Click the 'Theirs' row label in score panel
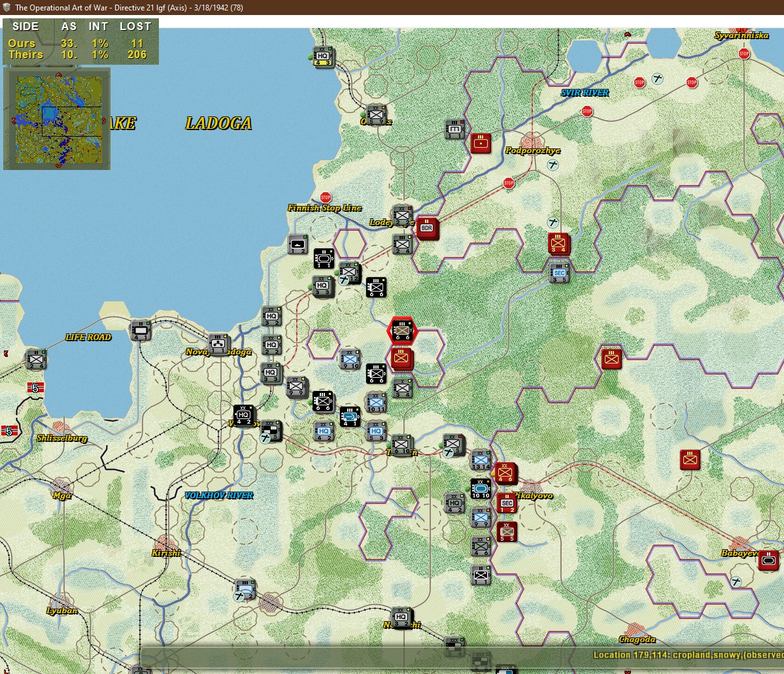This screenshot has width=784, height=674. [x=26, y=54]
